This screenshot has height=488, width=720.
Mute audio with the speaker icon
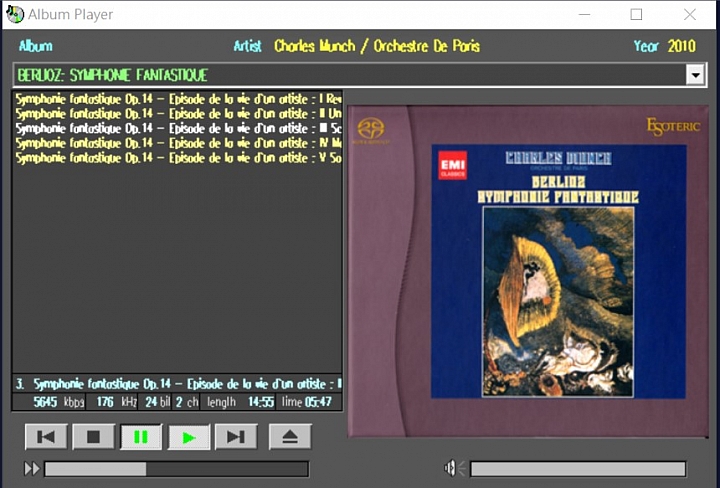[454, 468]
